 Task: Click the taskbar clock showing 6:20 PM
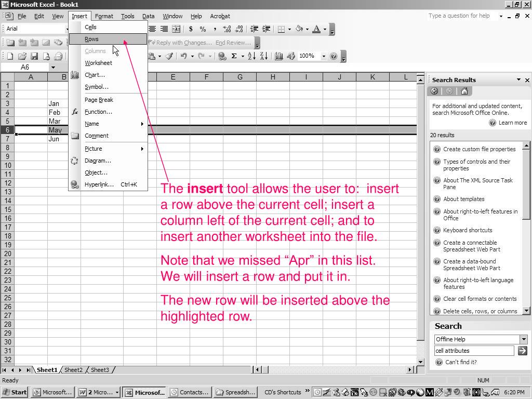(x=514, y=392)
